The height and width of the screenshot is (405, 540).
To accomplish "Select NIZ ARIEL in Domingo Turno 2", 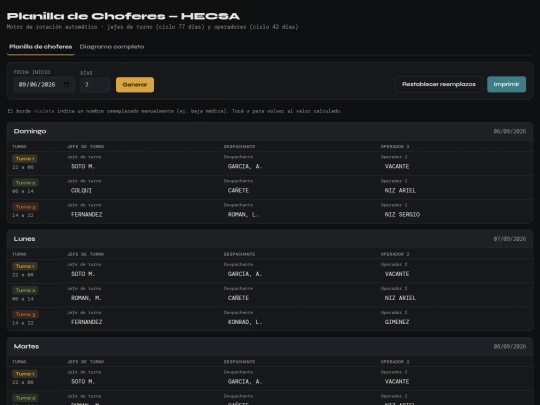I will (x=400, y=191).
